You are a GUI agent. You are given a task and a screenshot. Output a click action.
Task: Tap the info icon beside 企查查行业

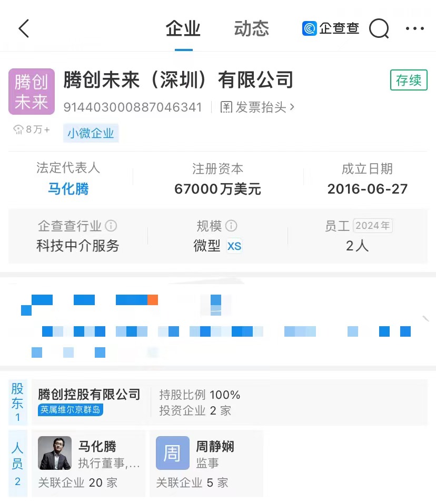111,226
